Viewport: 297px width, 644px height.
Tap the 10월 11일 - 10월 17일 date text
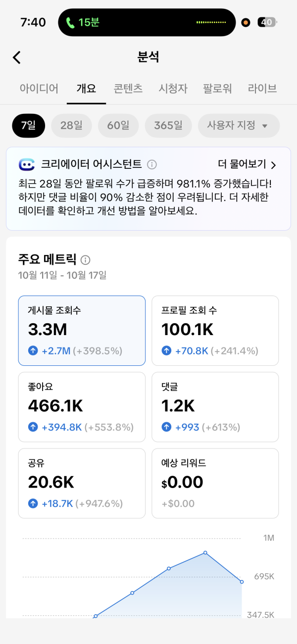point(62,275)
